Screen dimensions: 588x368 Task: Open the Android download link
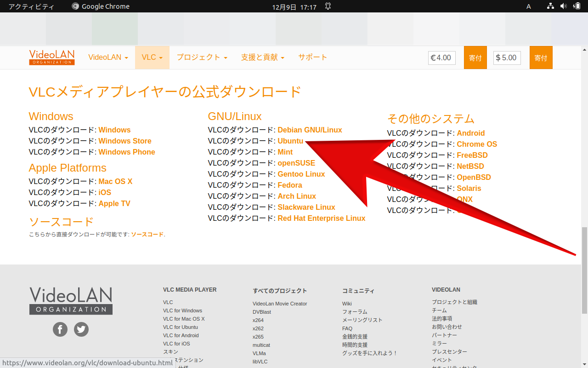tap(470, 133)
